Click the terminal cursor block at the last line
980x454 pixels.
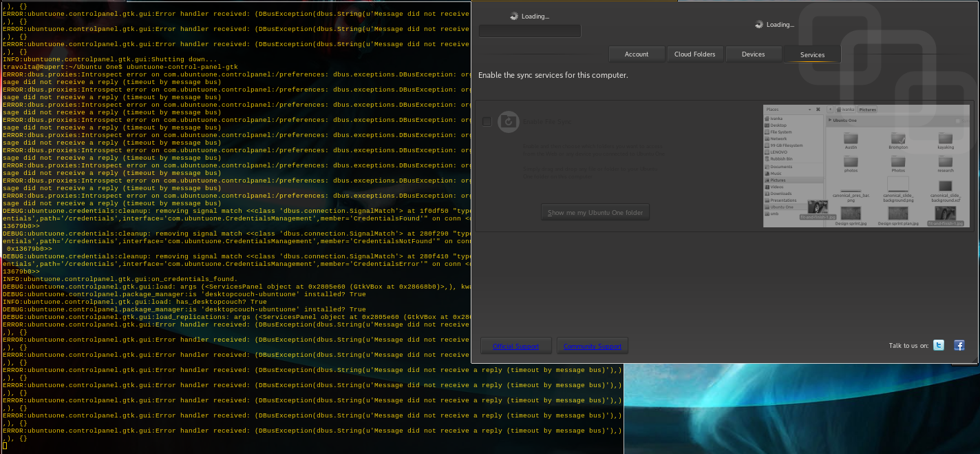pyautogui.click(x=5, y=446)
